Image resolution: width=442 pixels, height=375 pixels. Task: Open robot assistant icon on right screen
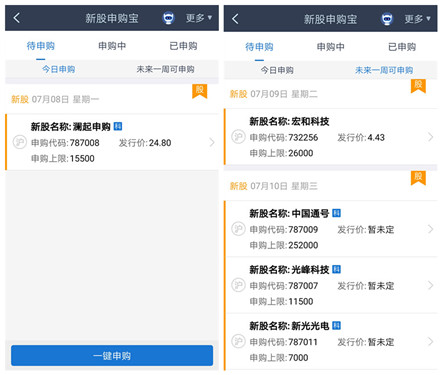pyautogui.click(x=387, y=19)
